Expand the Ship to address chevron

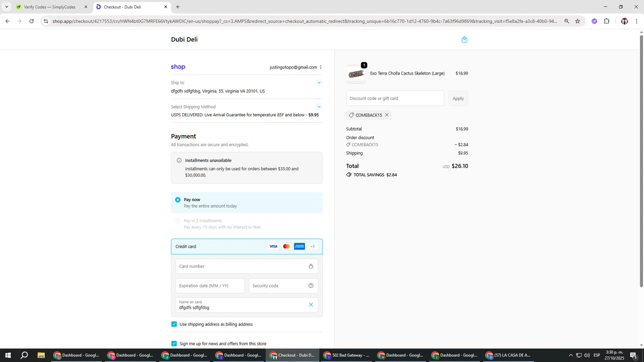pyautogui.click(x=319, y=83)
